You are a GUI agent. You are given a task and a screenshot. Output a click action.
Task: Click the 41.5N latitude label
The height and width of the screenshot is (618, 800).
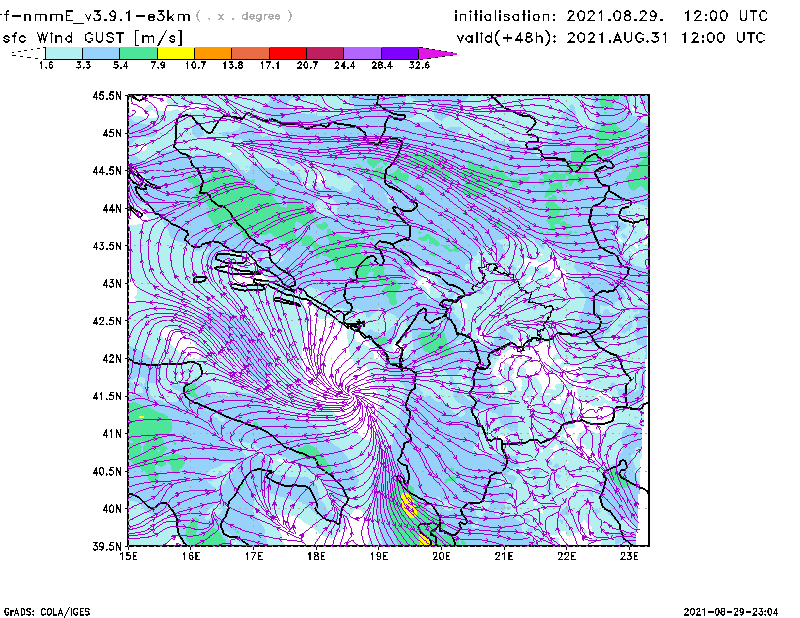coord(107,396)
